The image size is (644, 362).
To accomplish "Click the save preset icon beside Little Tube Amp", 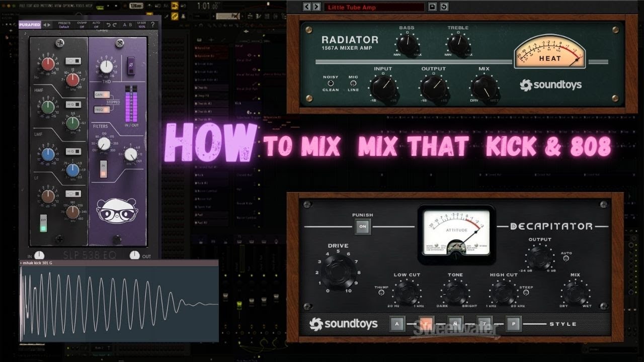I will [432, 7].
